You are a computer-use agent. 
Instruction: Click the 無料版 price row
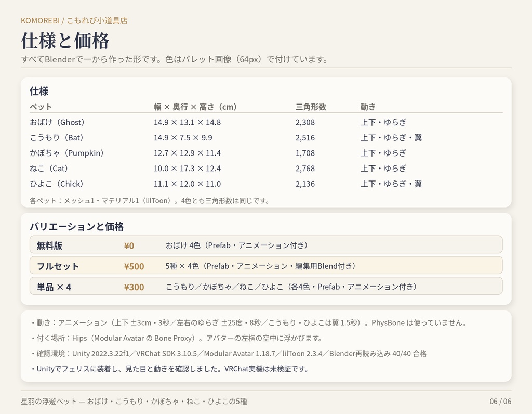(266, 244)
